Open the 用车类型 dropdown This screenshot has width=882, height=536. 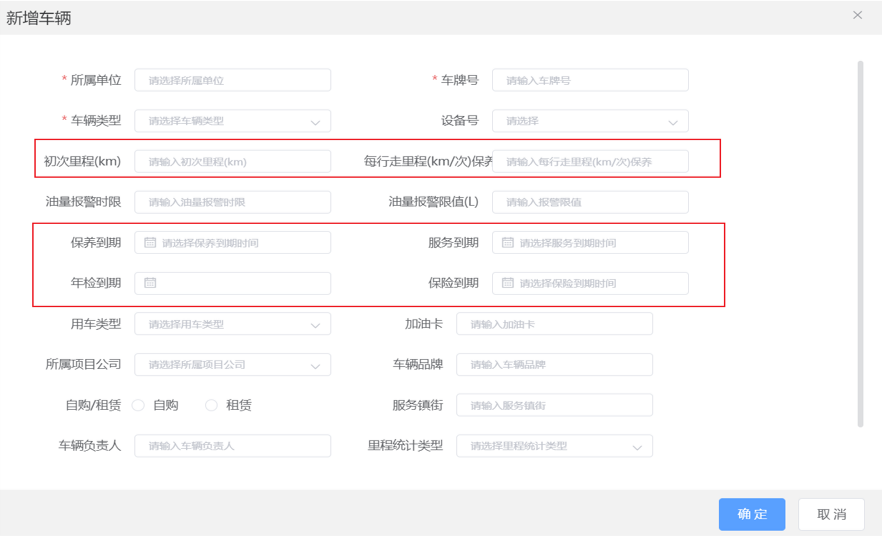232,324
